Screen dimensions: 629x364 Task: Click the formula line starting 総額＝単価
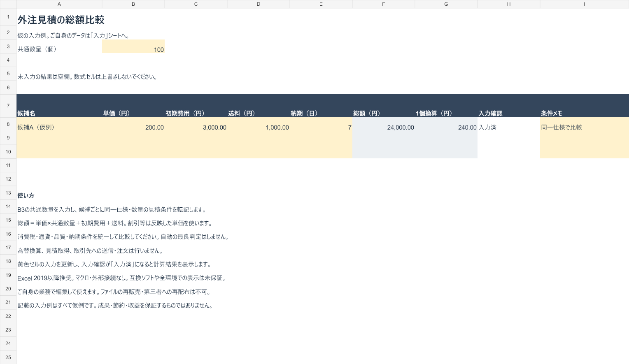click(115, 223)
